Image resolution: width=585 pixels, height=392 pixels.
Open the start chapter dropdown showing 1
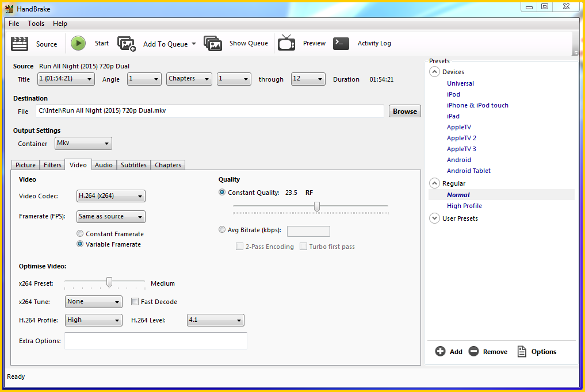point(234,79)
